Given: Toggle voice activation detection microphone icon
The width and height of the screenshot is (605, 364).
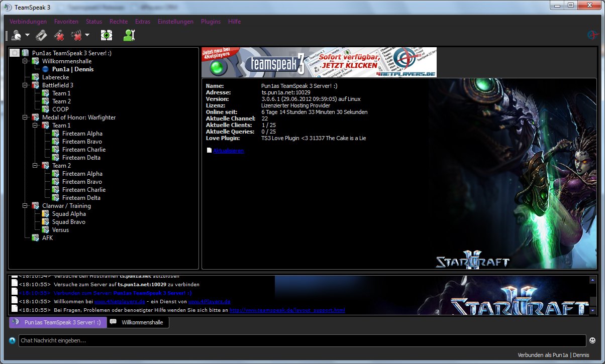Looking at the screenshot, I should (x=42, y=35).
